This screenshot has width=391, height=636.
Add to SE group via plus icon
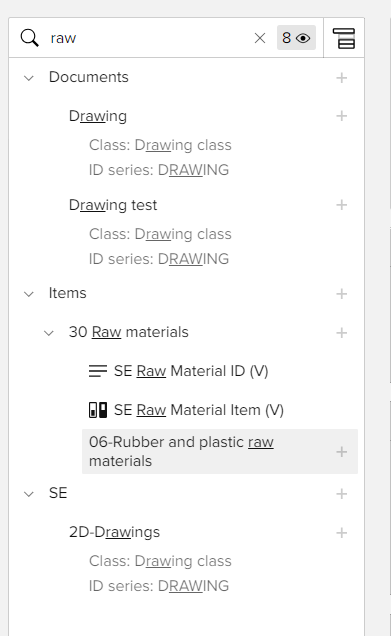tap(342, 494)
